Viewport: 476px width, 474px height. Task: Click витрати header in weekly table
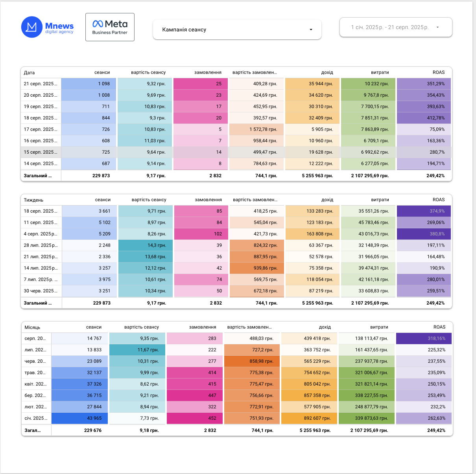click(380, 200)
